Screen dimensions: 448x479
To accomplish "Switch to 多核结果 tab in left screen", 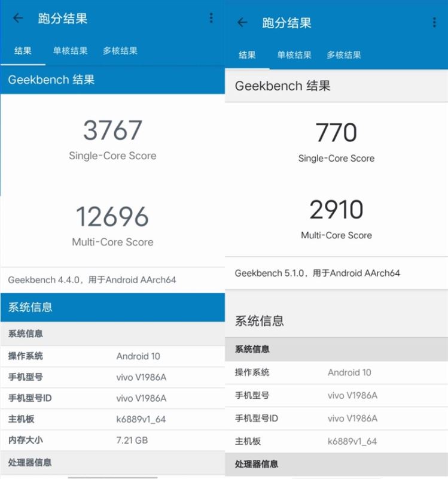I will click(x=120, y=51).
